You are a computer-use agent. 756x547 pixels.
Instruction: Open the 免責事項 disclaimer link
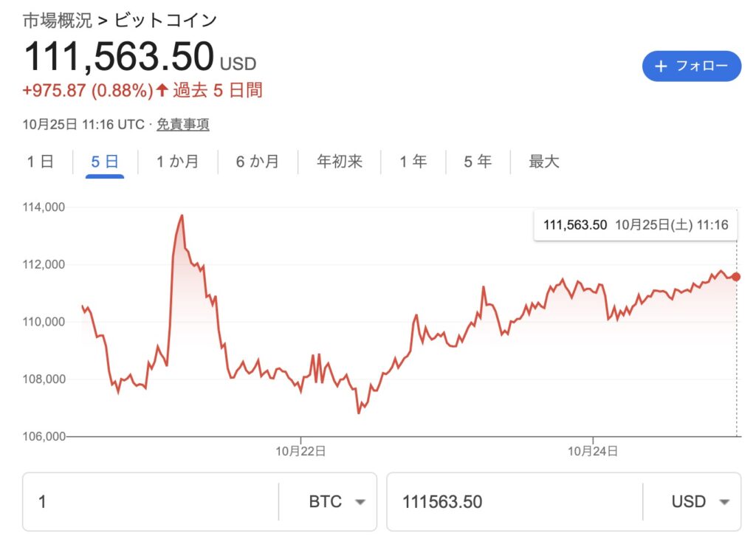pos(183,125)
